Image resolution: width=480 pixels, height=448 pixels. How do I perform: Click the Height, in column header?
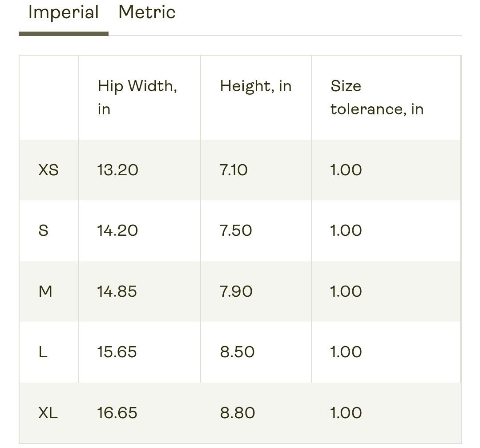pyautogui.click(x=256, y=86)
